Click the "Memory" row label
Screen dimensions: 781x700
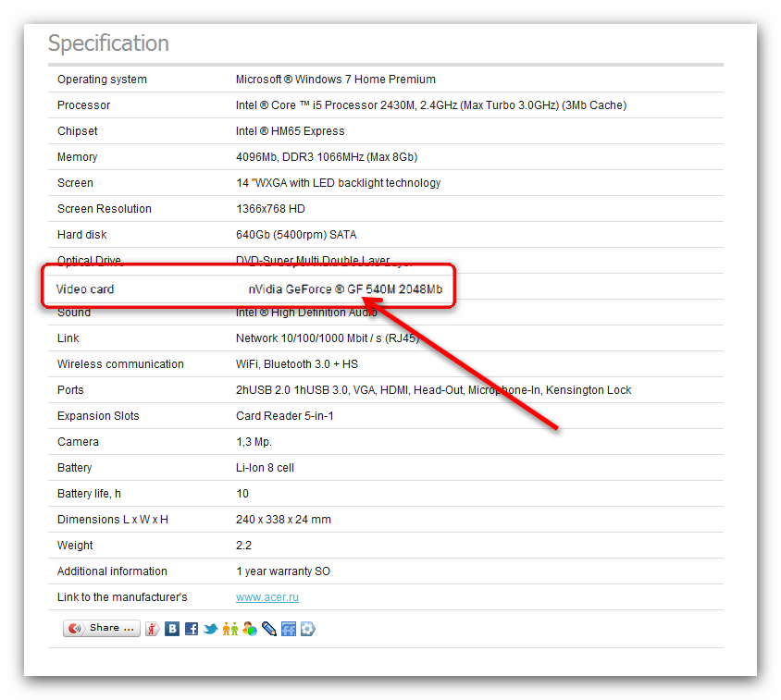pyautogui.click(x=77, y=157)
